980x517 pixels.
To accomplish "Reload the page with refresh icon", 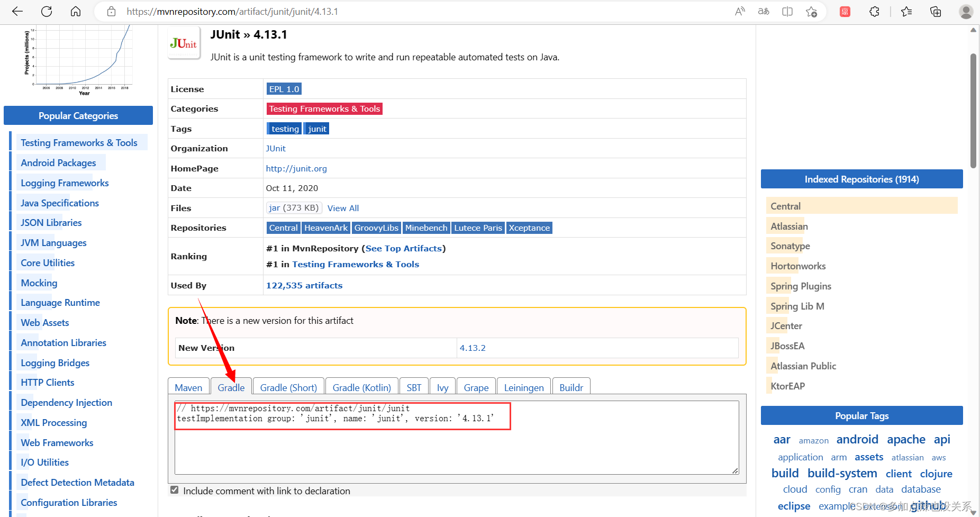I will click(x=47, y=12).
